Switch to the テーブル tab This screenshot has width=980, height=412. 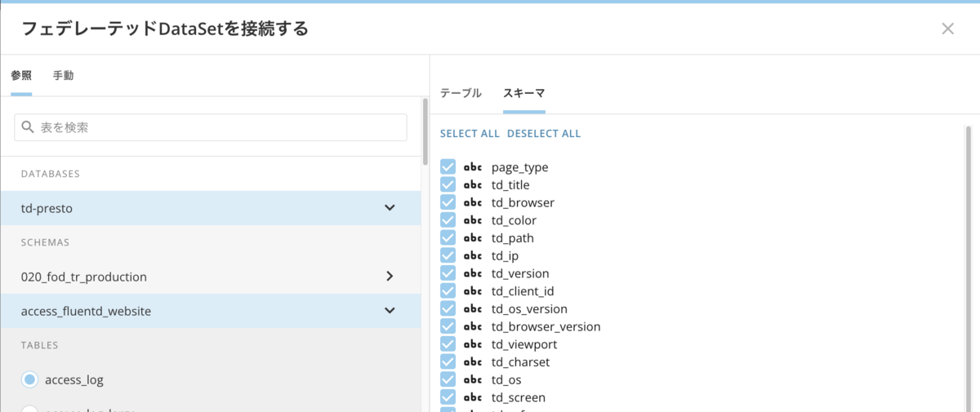[461, 93]
